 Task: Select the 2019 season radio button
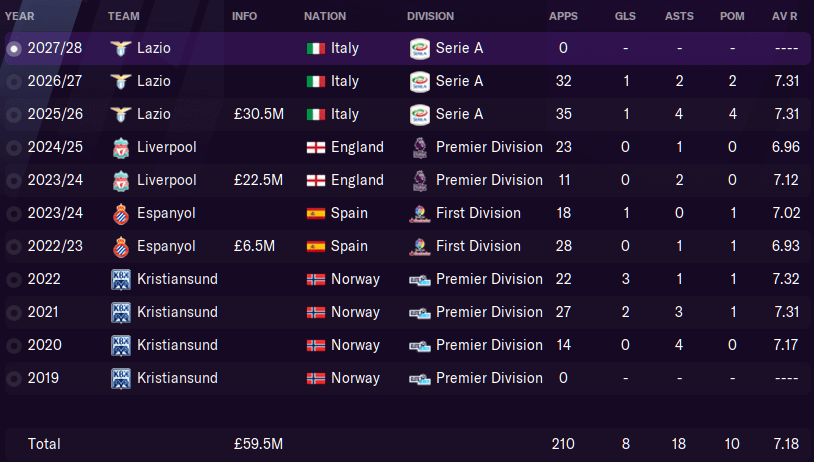pos(14,378)
